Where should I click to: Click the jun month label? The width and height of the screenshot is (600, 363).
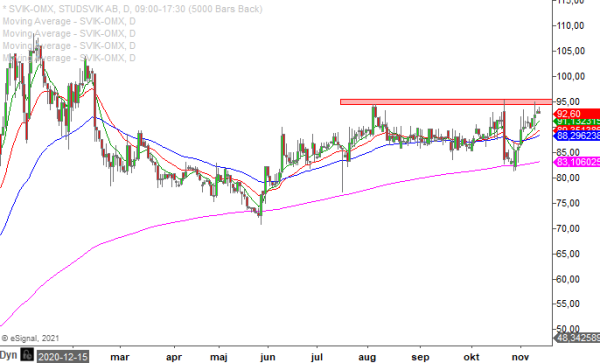point(267,357)
